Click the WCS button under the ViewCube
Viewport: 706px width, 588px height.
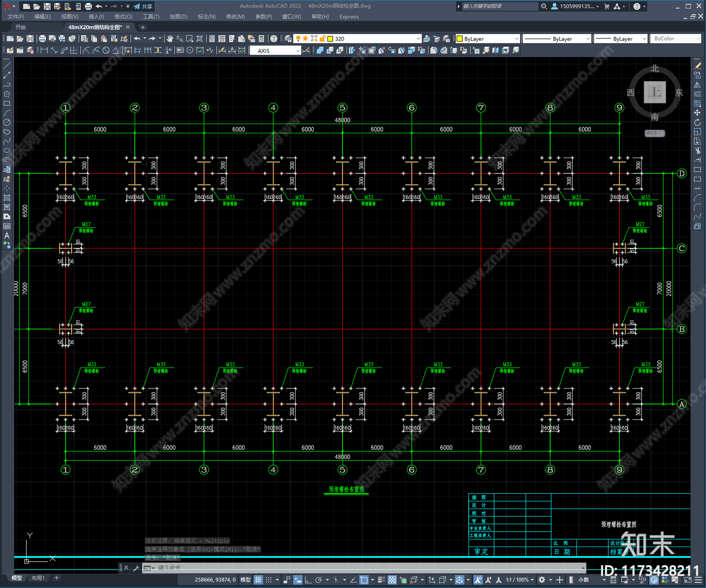point(654,133)
